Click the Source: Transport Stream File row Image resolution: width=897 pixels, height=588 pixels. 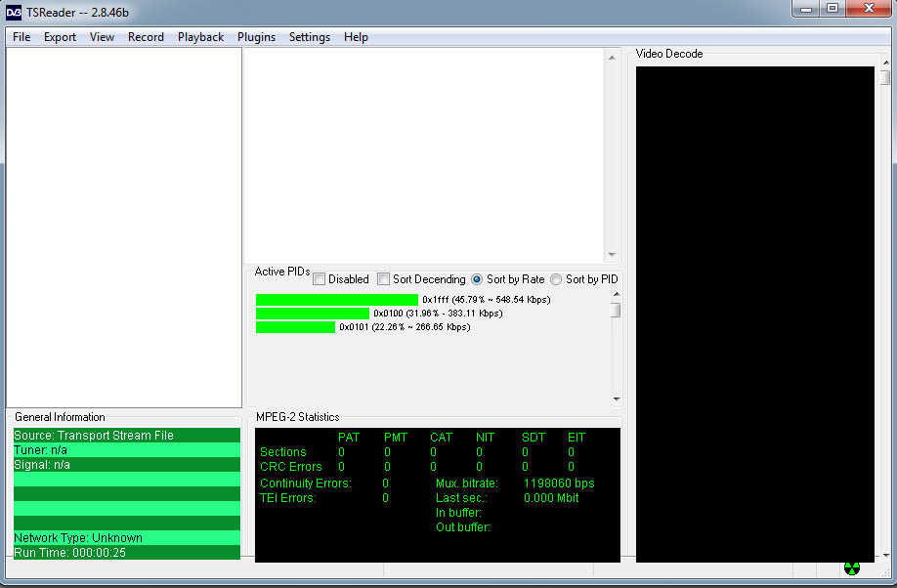(x=126, y=436)
